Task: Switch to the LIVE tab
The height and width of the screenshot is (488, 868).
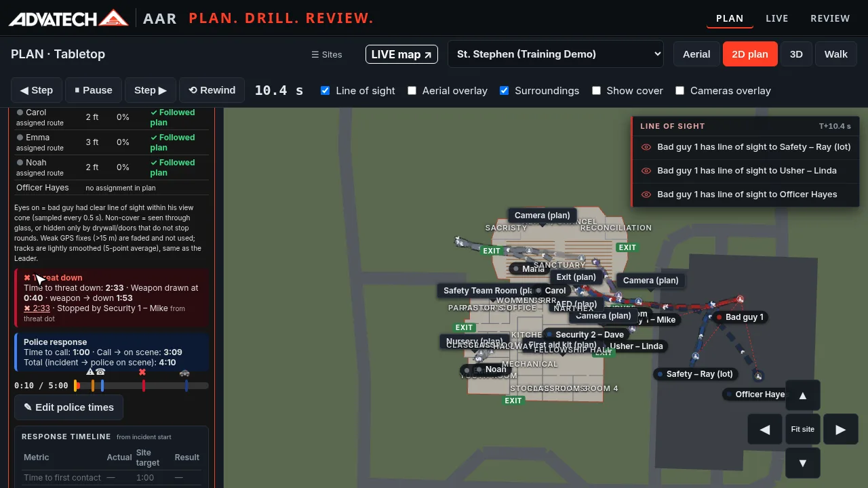Action: click(x=777, y=18)
